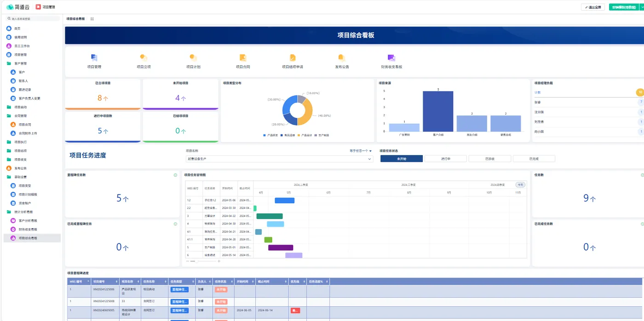The height and width of the screenshot is (321, 644).
Task: Select the 进行中 task status filter
Action: coord(445,159)
